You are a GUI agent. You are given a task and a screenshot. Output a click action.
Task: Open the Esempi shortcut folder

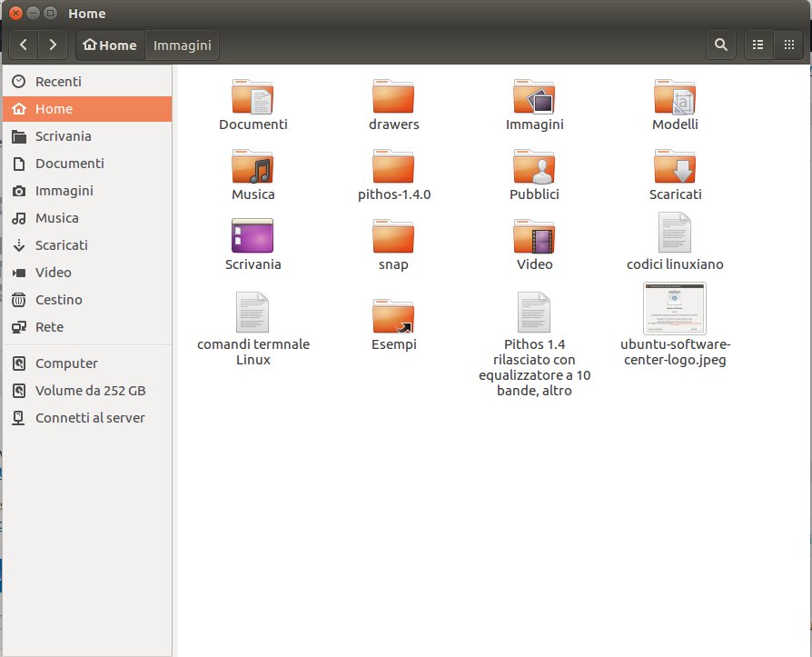[x=393, y=316]
